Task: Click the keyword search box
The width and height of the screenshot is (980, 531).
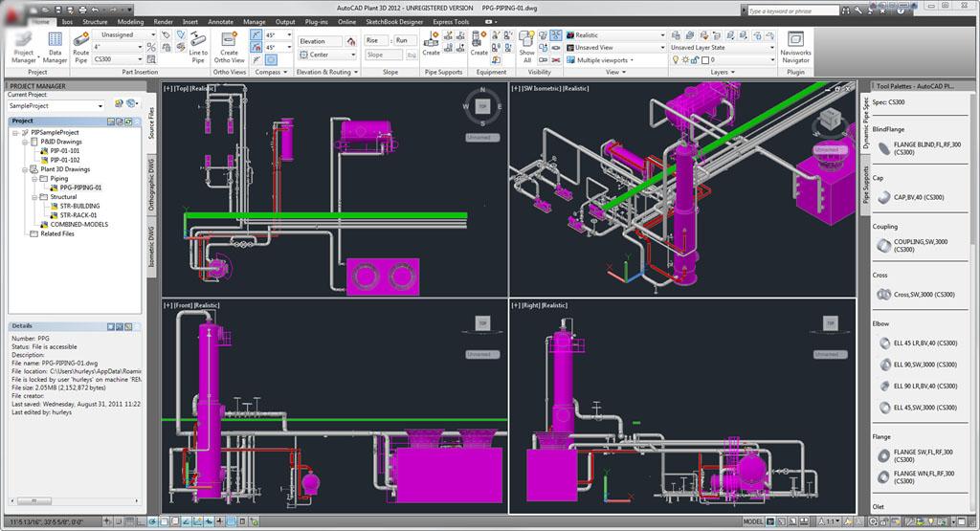Action: (x=793, y=11)
